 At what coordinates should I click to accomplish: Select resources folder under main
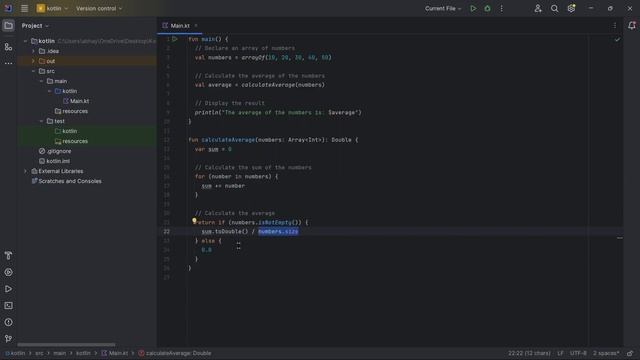click(x=71, y=111)
